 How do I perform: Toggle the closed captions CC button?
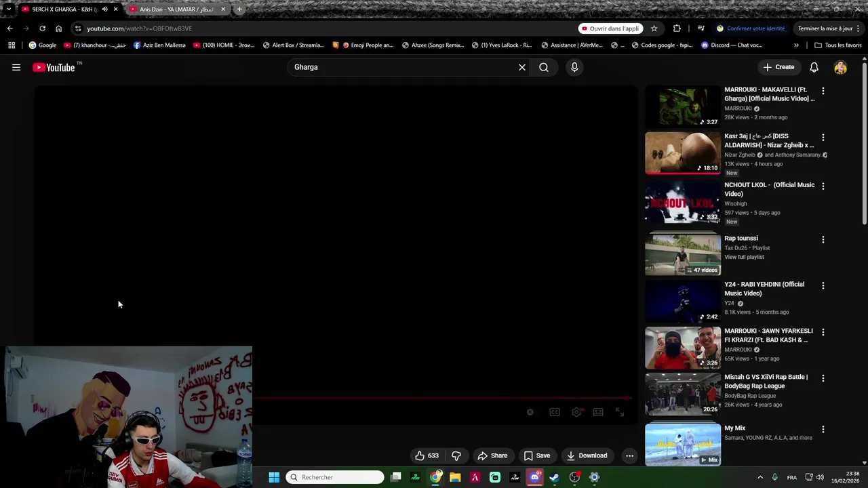555,412
